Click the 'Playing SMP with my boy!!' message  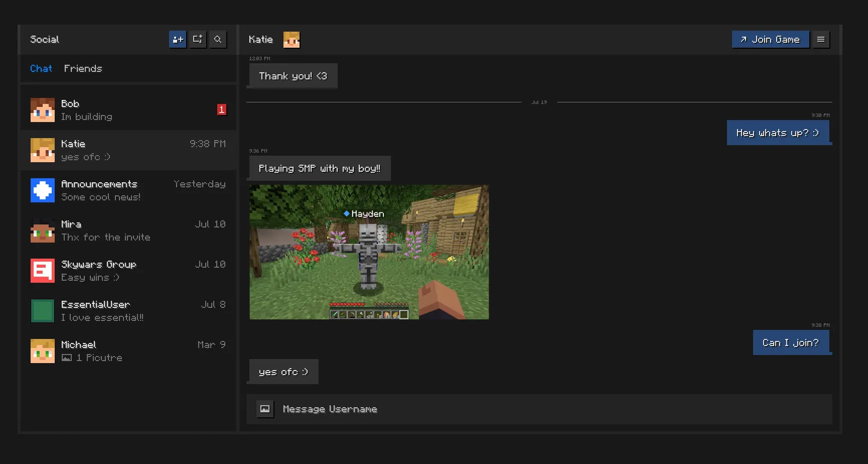click(x=320, y=168)
